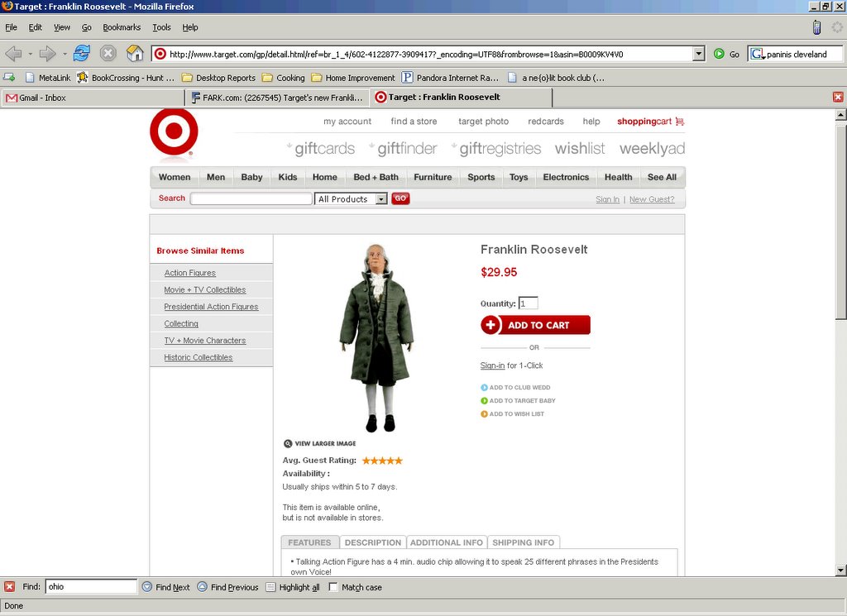Open the Desktop Reports bookmarks folder
The width and height of the screenshot is (847, 616).
click(218, 78)
